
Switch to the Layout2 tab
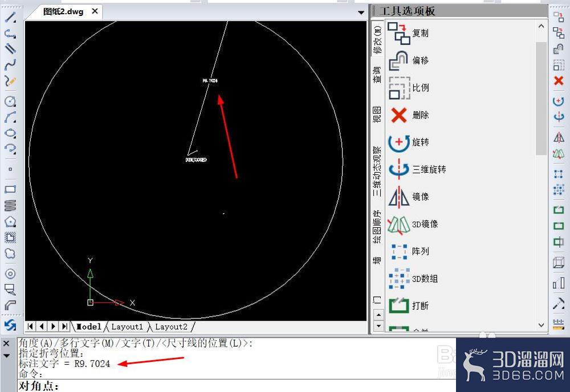171,326
